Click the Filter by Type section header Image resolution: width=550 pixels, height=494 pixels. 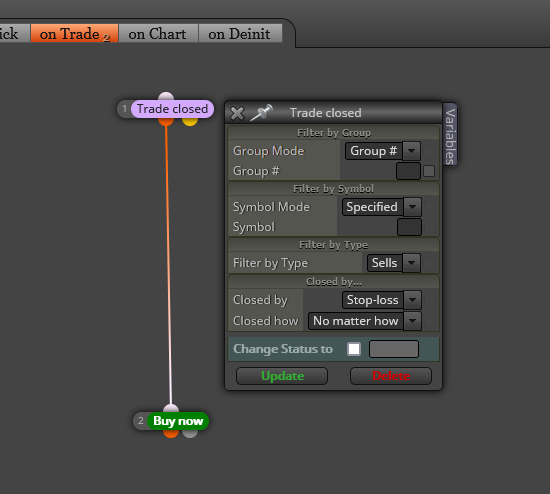(x=334, y=245)
